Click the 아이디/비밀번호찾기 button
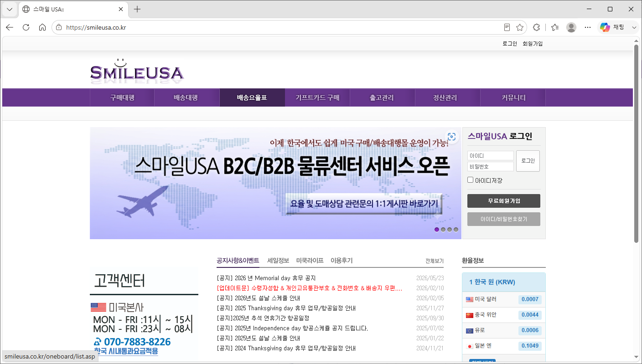Screen dimensions: 642x364 click(x=504, y=219)
